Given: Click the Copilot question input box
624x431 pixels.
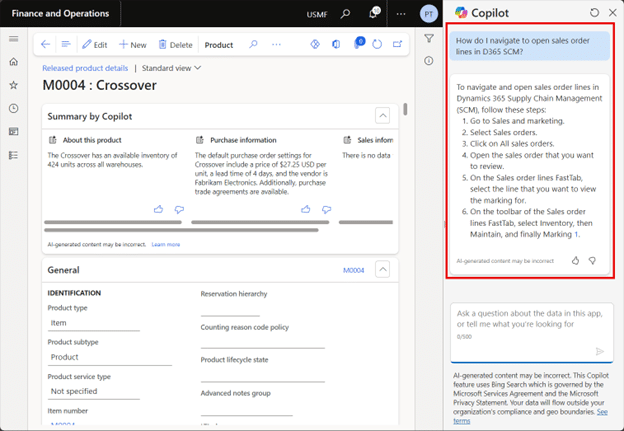Looking at the screenshot, I should point(532,332).
